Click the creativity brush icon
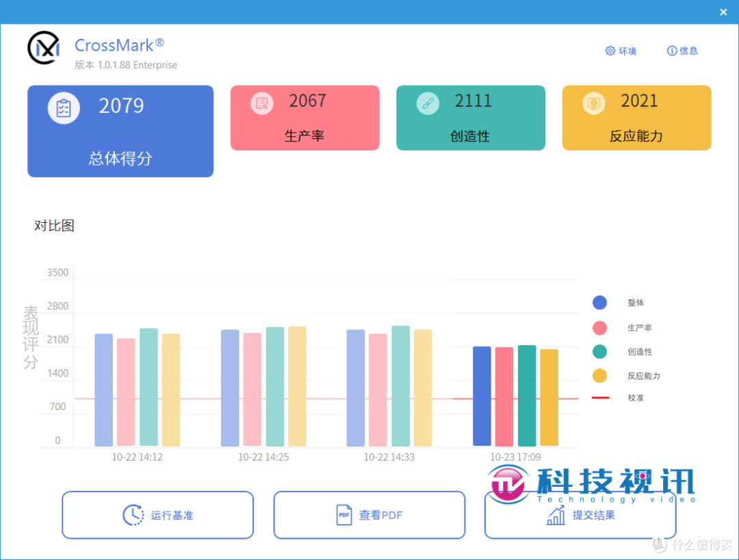This screenshot has width=739, height=560. pos(428,103)
